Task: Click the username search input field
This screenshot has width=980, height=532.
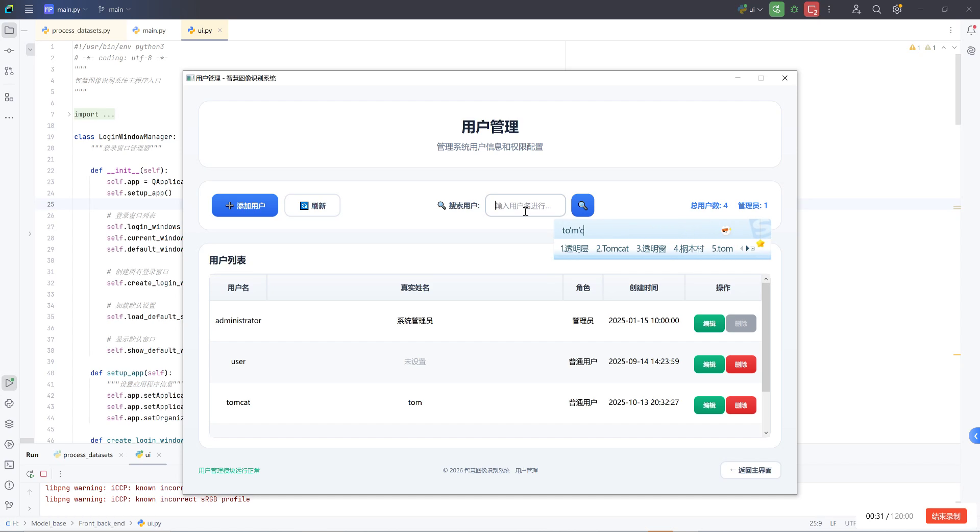Action: tap(525, 205)
